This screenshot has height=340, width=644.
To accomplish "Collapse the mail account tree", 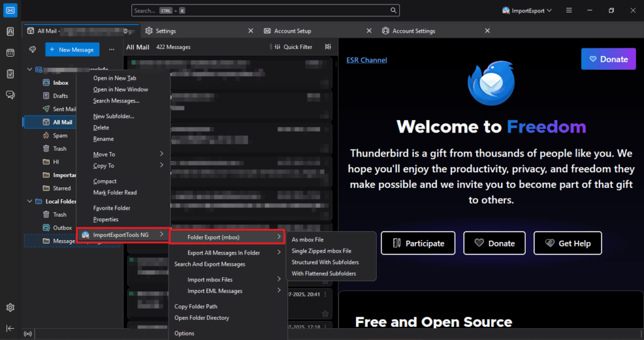I will pyautogui.click(x=30, y=69).
